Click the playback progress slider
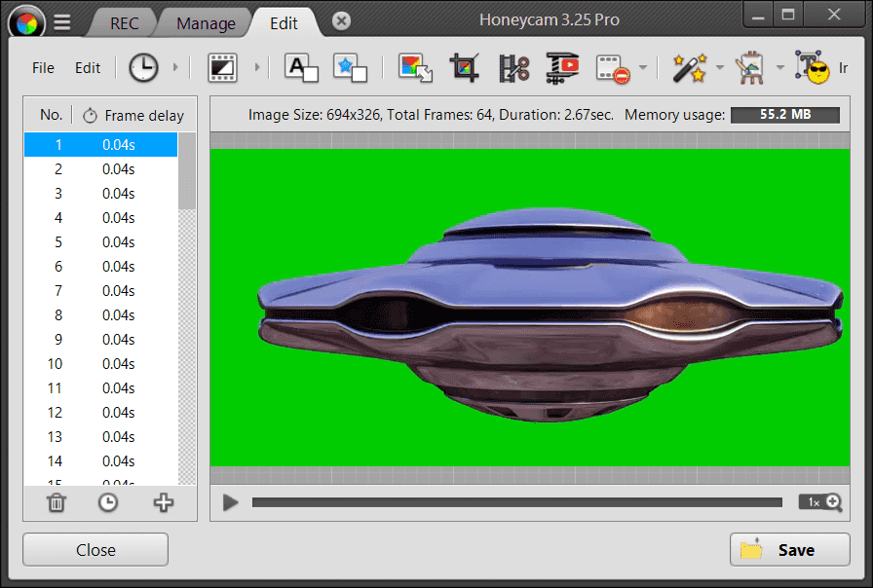 (516, 502)
